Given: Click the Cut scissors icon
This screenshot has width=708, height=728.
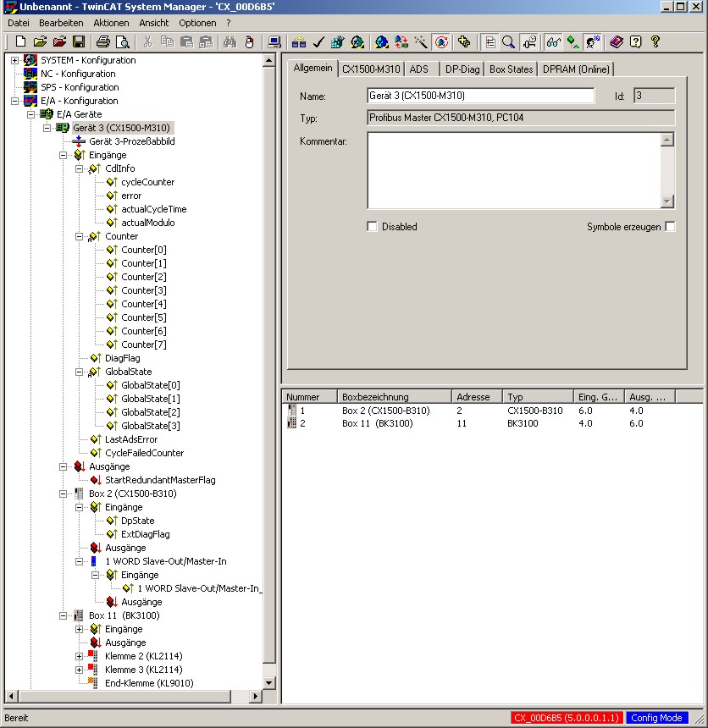Looking at the screenshot, I should pyautogui.click(x=147, y=41).
